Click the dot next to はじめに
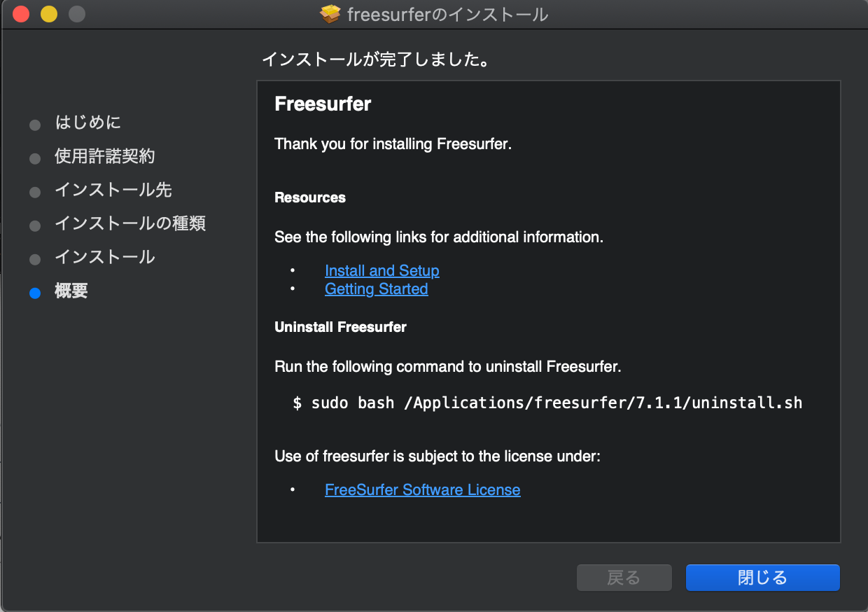The image size is (868, 612). click(35, 124)
